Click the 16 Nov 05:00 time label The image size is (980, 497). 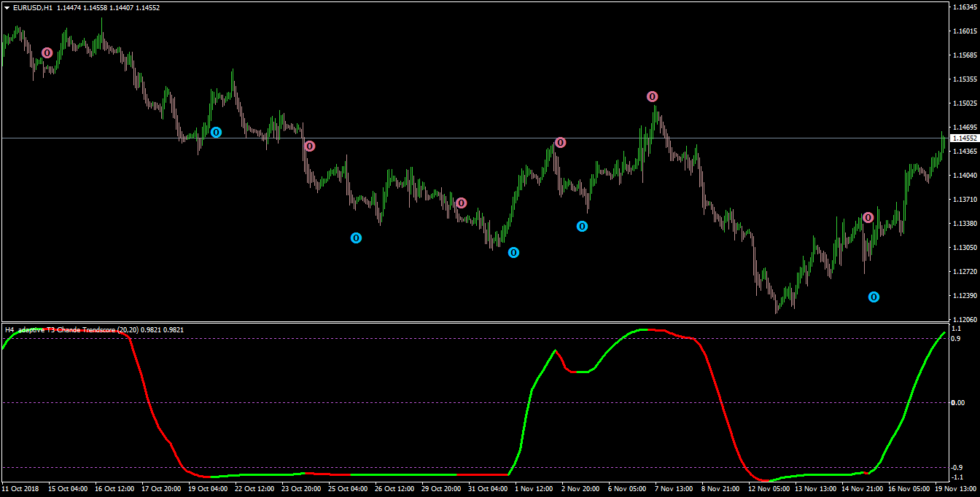(908, 489)
